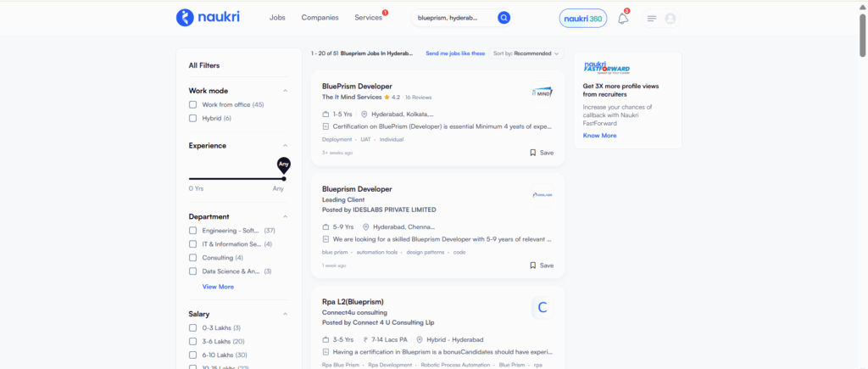Check the Consulting department filter
This screenshot has height=369, width=868.
click(x=192, y=258)
